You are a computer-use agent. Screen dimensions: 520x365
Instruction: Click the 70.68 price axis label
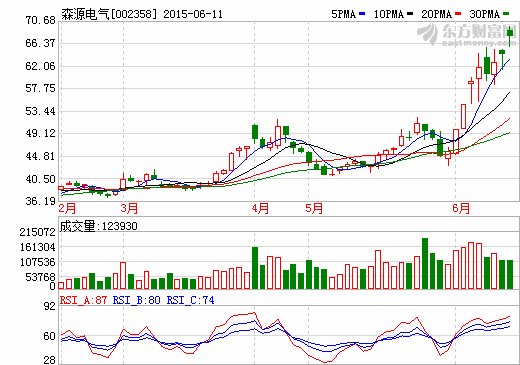click(40, 20)
